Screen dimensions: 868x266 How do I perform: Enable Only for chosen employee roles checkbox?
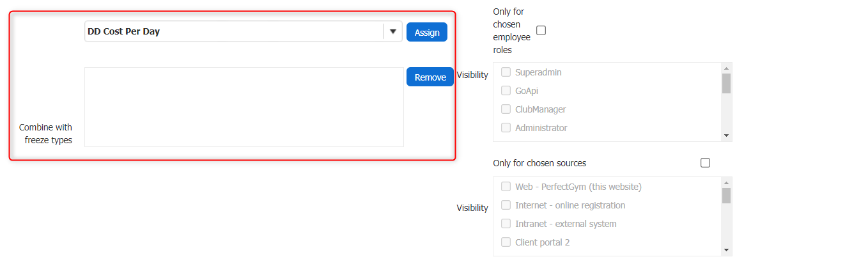pyautogui.click(x=541, y=30)
